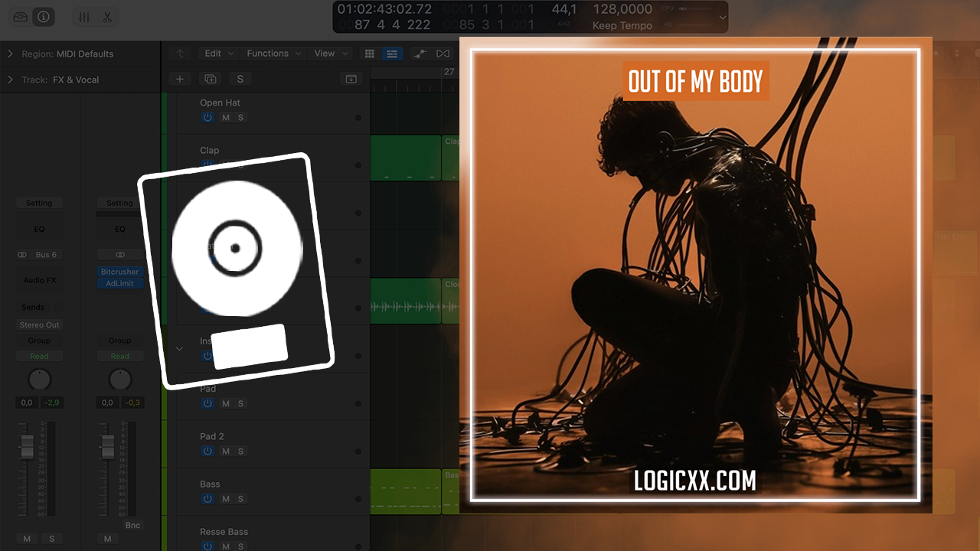Image resolution: width=980 pixels, height=551 pixels.
Task: Open the Mixer sliders icon
Action: coord(84,17)
